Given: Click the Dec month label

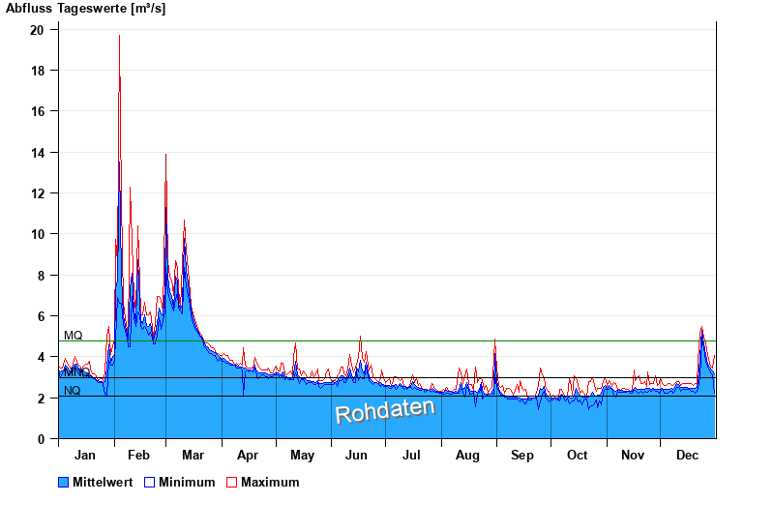Looking at the screenshot, I should point(687,455).
